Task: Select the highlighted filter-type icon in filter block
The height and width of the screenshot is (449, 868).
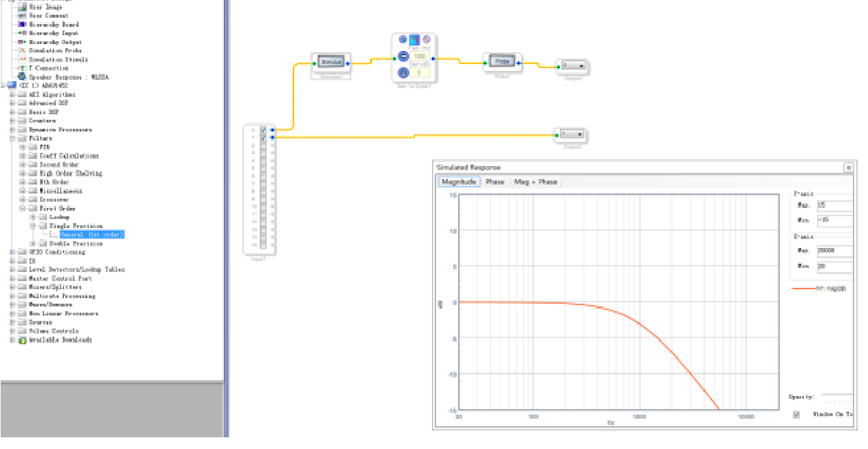Action: tap(414, 41)
